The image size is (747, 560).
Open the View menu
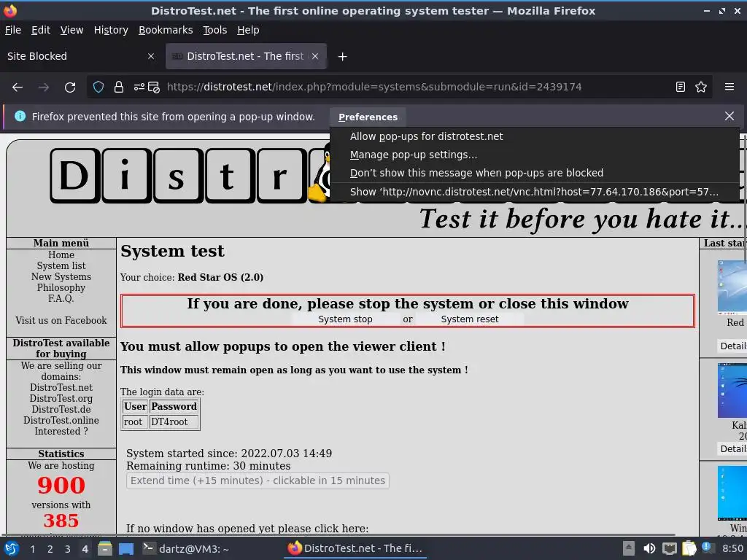click(71, 30)
